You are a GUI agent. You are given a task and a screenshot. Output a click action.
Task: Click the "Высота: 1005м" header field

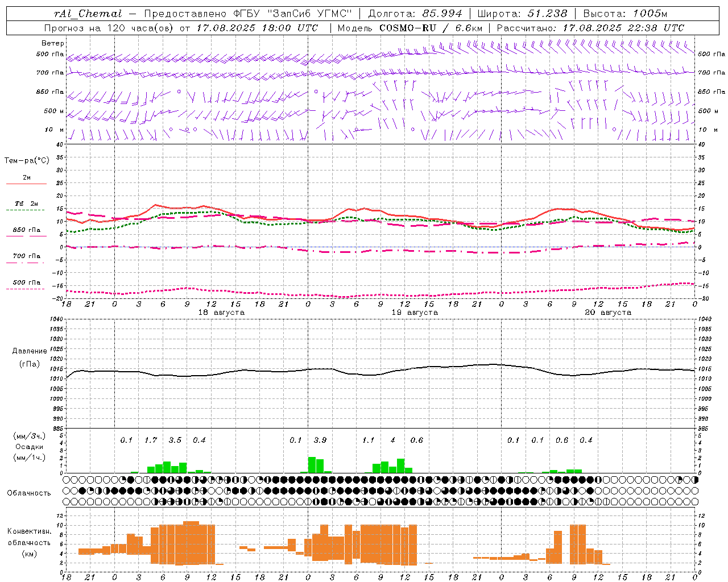click(625, 14)
